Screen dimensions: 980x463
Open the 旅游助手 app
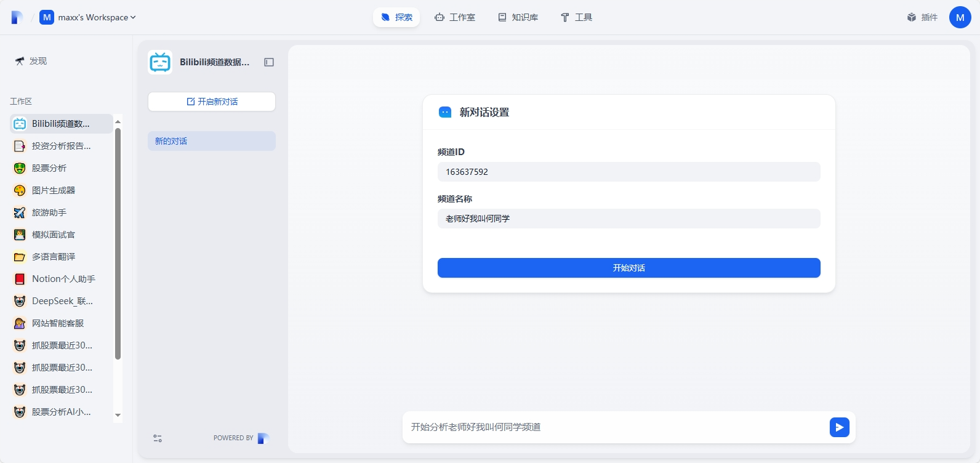coord(62,212)
